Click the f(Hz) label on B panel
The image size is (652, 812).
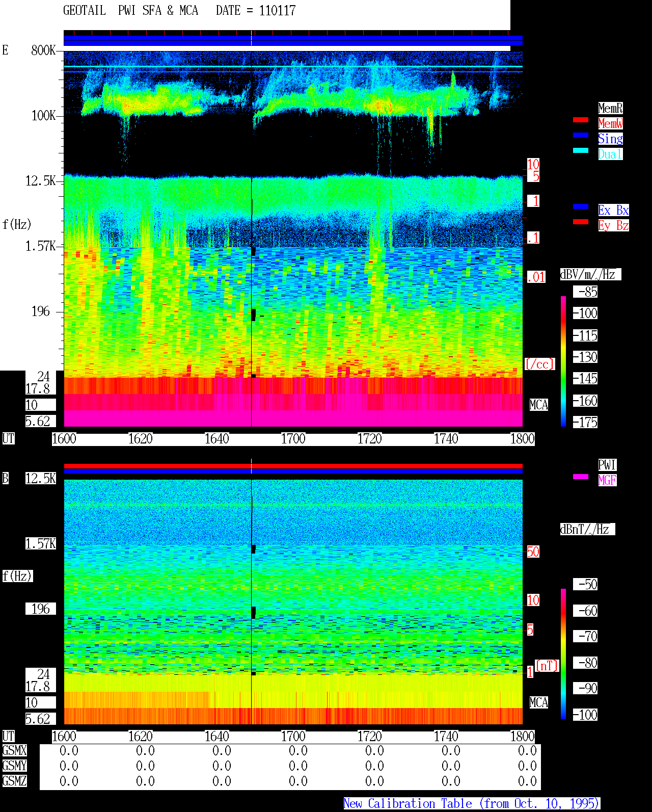[x=17, y=576]
